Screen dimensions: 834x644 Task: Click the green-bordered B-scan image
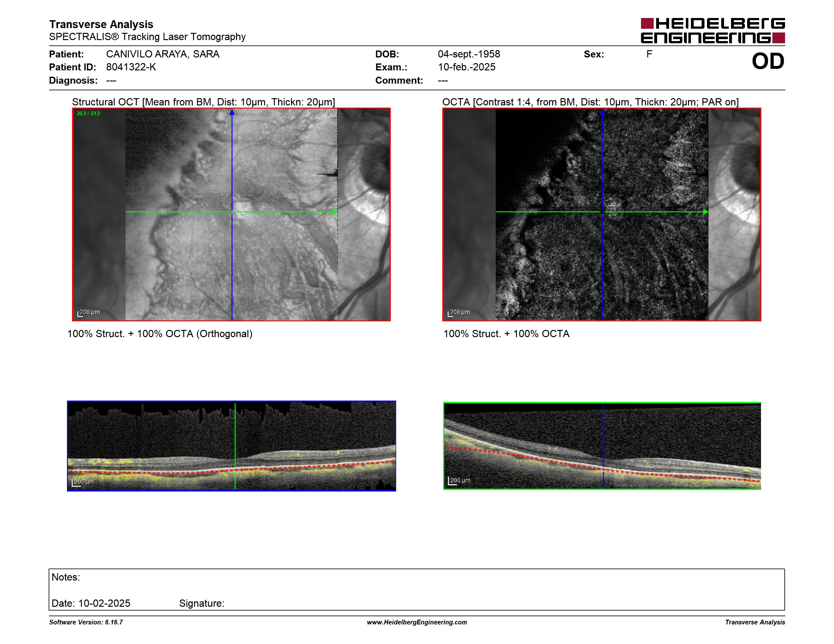point(602,446)
